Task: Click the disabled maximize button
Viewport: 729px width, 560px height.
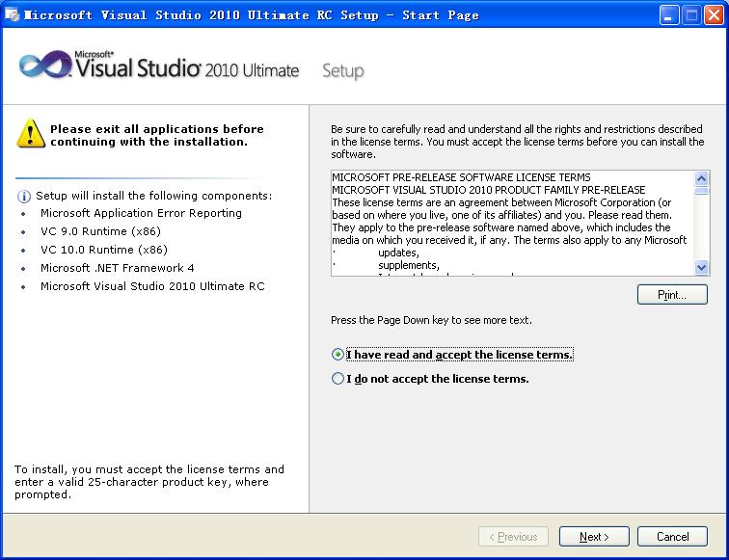Action: (691, 15)
